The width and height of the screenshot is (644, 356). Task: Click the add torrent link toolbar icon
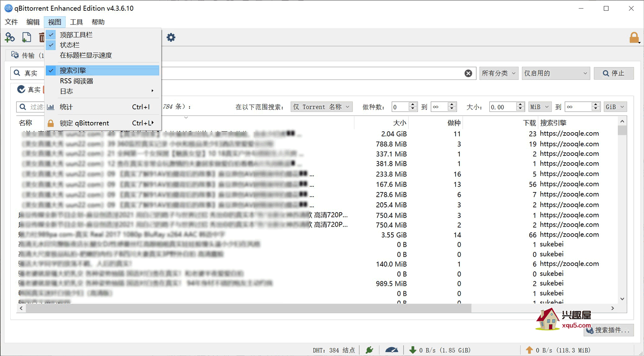coord(9,37)
